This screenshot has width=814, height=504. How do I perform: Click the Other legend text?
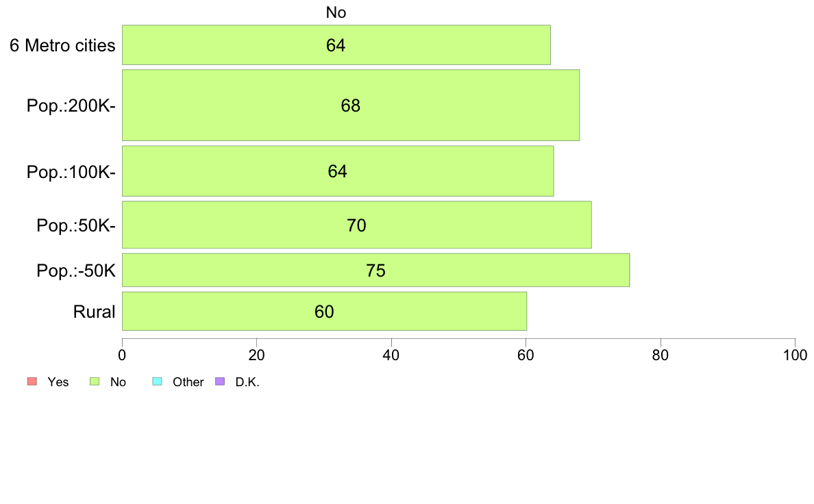(188, 382)
